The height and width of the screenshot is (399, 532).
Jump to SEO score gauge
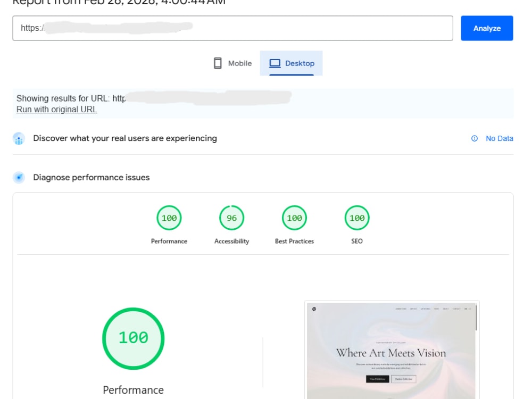(x=357, y=218)
